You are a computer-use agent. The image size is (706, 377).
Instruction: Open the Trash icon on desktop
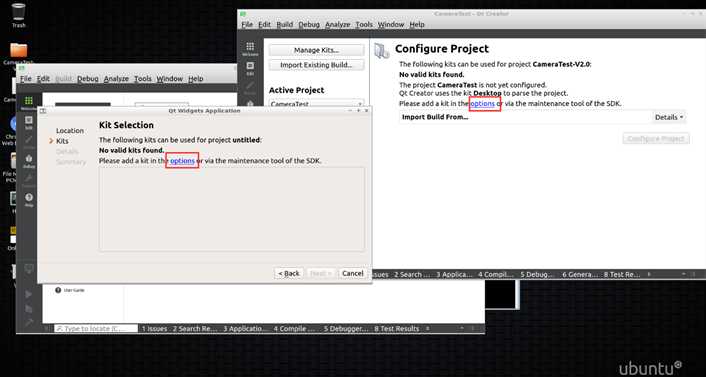(x=18, y=12)
